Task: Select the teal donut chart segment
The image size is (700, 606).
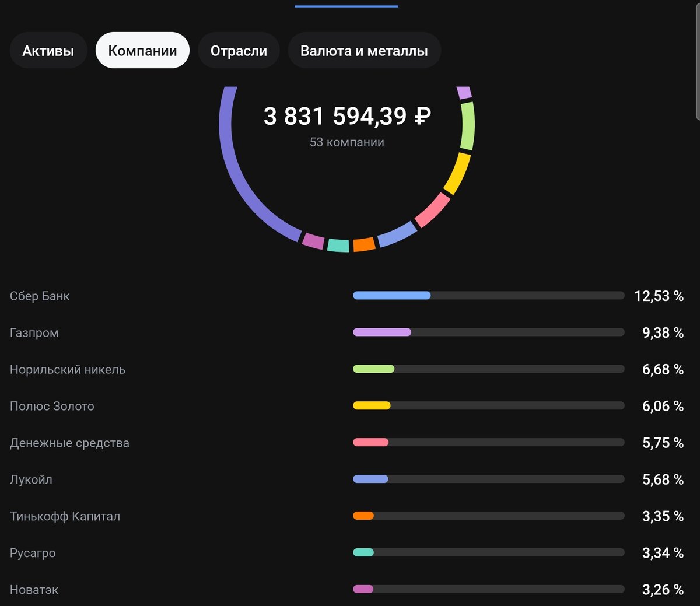Action: click(338, 246)
